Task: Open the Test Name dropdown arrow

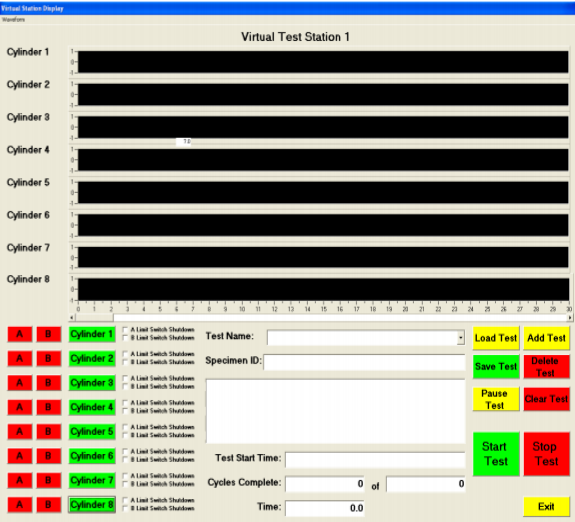Action: [461, 338]
